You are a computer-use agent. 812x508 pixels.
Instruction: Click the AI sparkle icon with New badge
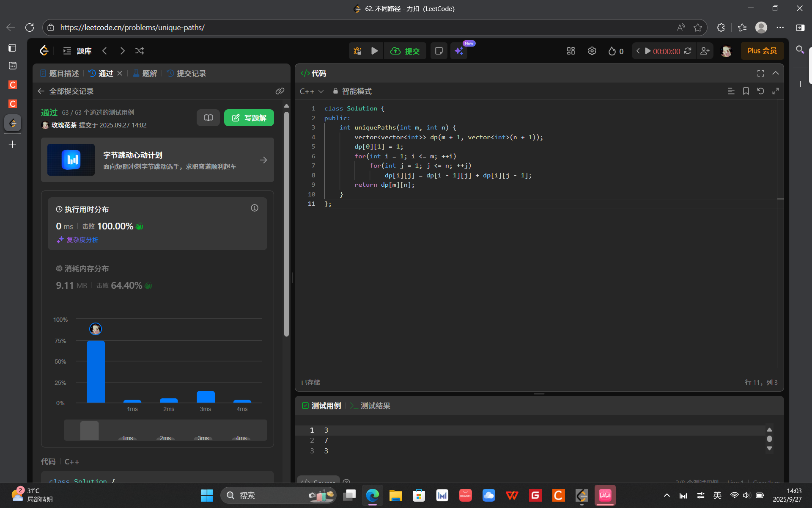(459, 51)
